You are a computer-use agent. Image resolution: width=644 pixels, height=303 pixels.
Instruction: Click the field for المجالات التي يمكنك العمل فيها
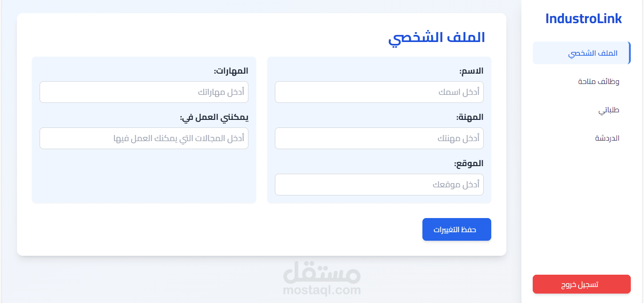click(144, 138)
